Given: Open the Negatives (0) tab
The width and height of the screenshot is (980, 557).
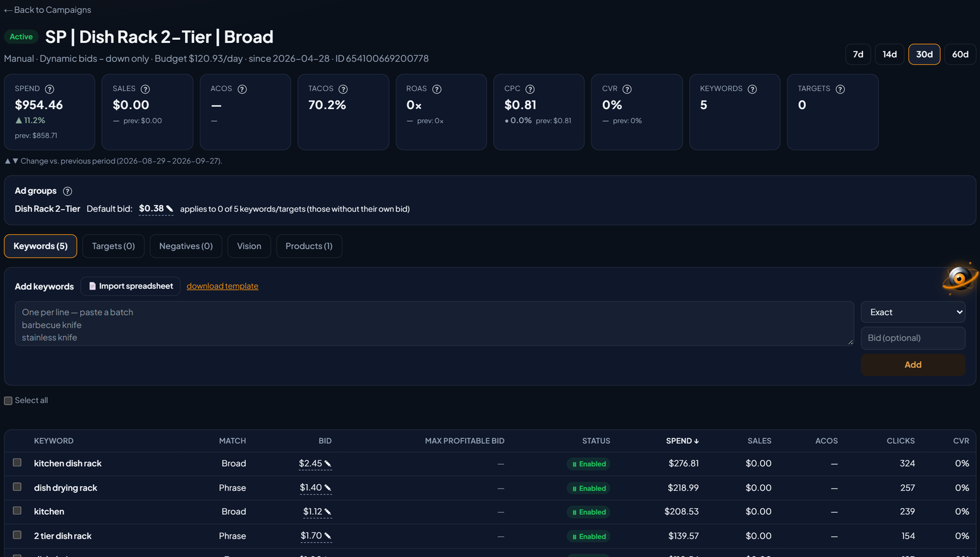Looking at the screenshot, I should click(186, 246).
